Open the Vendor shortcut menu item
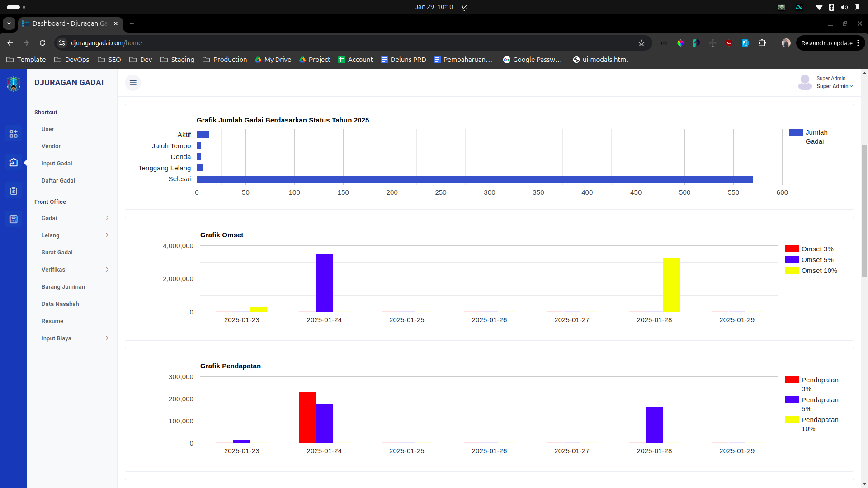This screenshot has height=488, width=868. (51, 146)
